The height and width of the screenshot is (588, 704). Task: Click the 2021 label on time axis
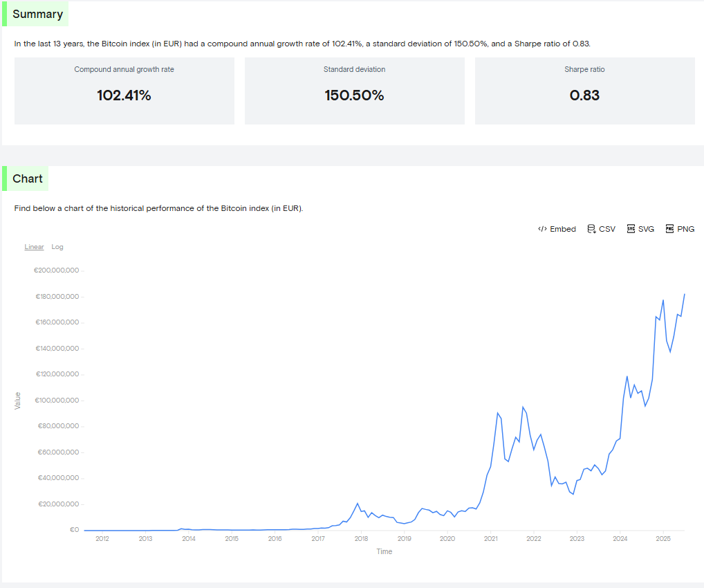(x=491, y=538)
